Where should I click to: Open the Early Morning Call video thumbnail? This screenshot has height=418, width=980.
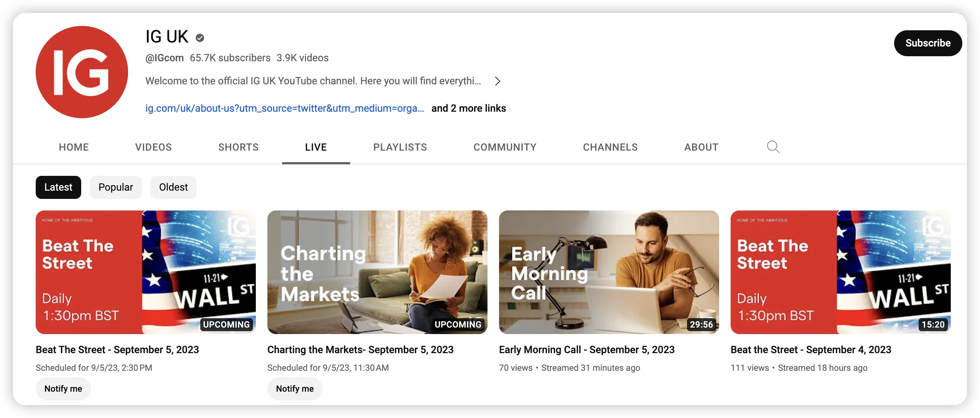click(x=609, y=272)
